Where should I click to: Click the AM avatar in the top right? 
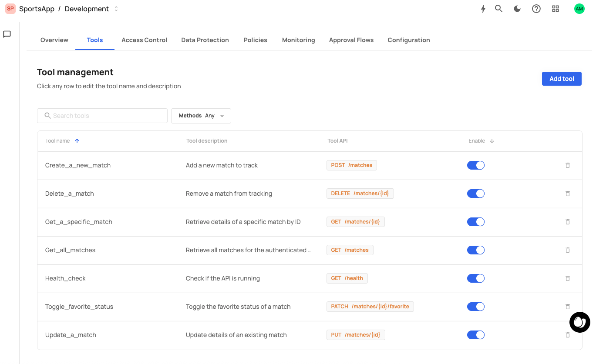(579, 8)
